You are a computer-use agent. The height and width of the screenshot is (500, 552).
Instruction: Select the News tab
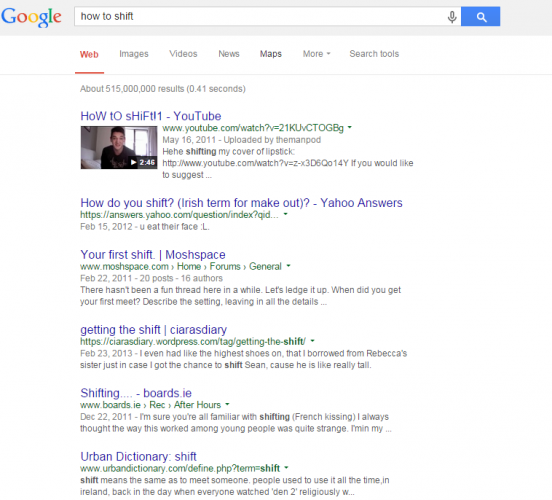tap(229, 54)
